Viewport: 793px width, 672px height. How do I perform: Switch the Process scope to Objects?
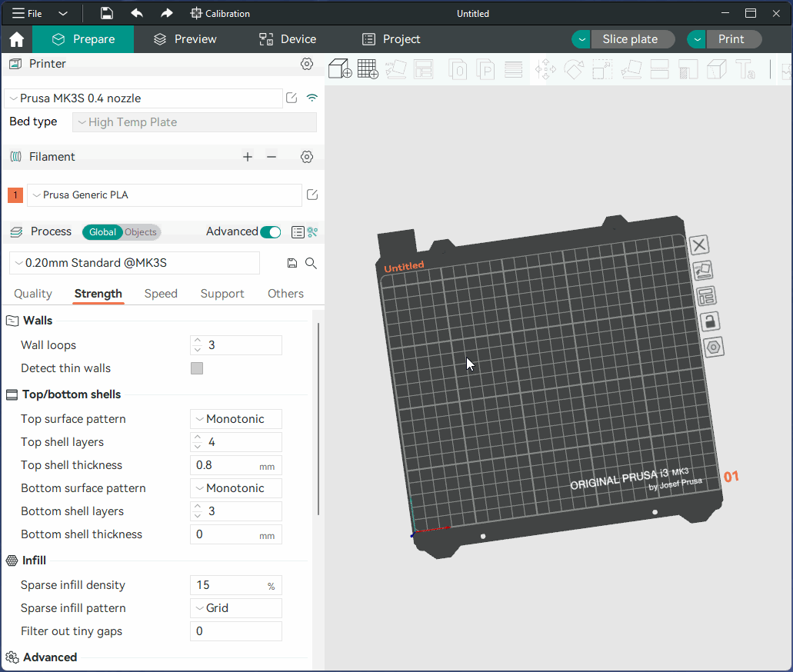click(141, 232)
